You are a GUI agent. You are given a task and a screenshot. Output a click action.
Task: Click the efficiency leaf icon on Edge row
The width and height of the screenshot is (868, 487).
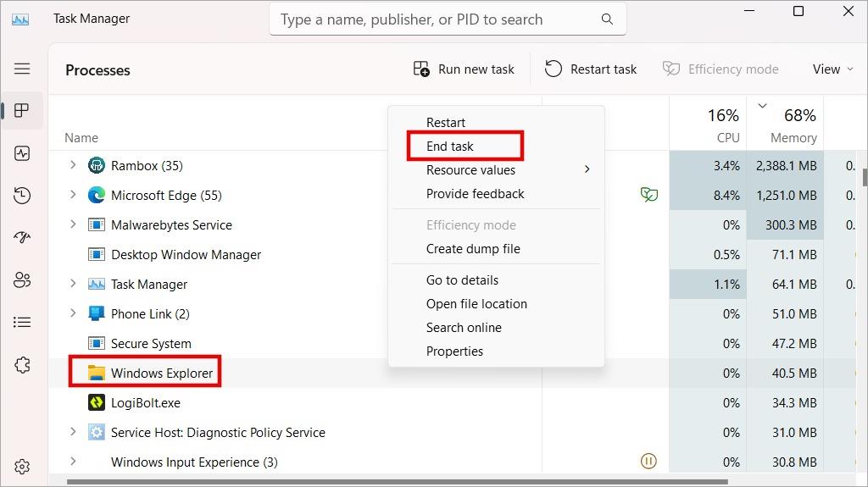(648, 194)
